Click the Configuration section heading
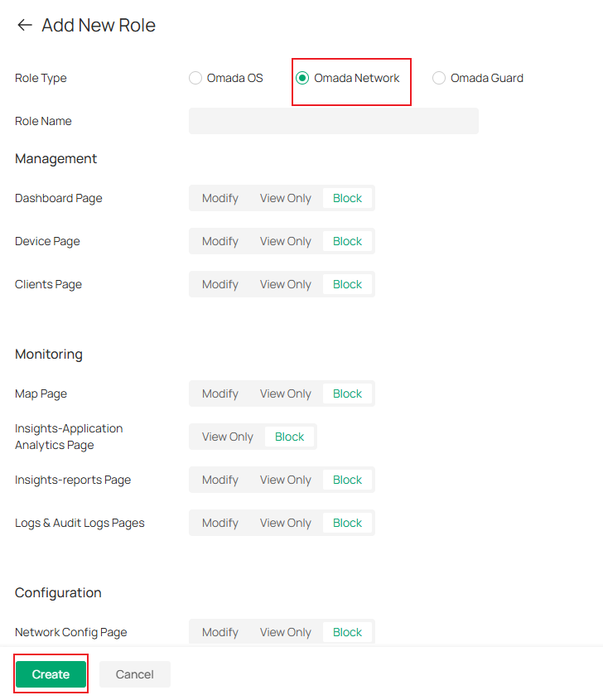Image resolution: width=603 pixels, height=700 pixels. (x=58, y=593)
